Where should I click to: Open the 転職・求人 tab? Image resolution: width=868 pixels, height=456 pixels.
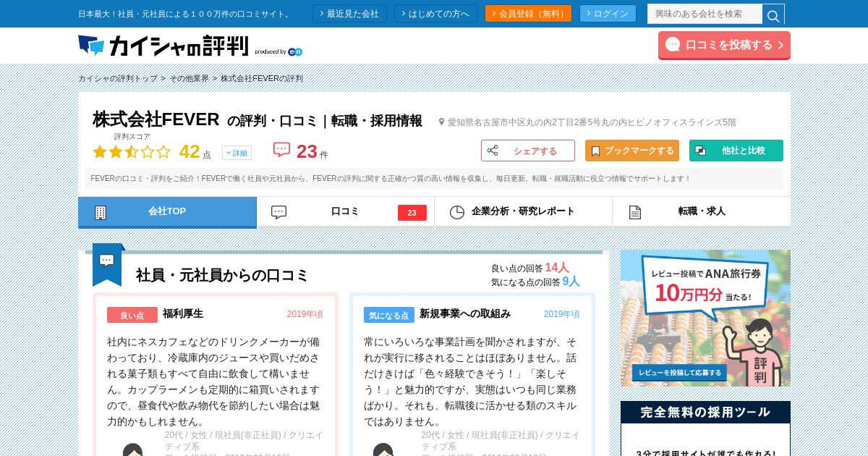click(x=702, y=212)
